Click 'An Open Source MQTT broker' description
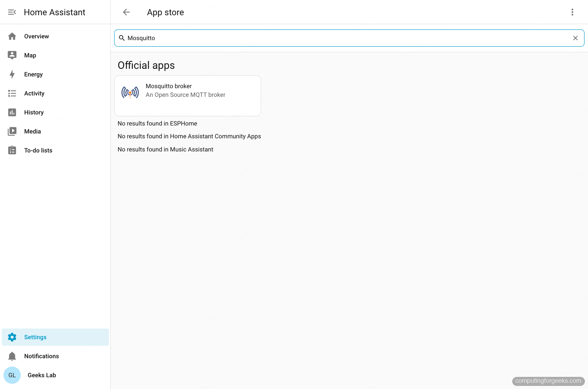This screenshot has height=389, width=588. pos(185,95)
